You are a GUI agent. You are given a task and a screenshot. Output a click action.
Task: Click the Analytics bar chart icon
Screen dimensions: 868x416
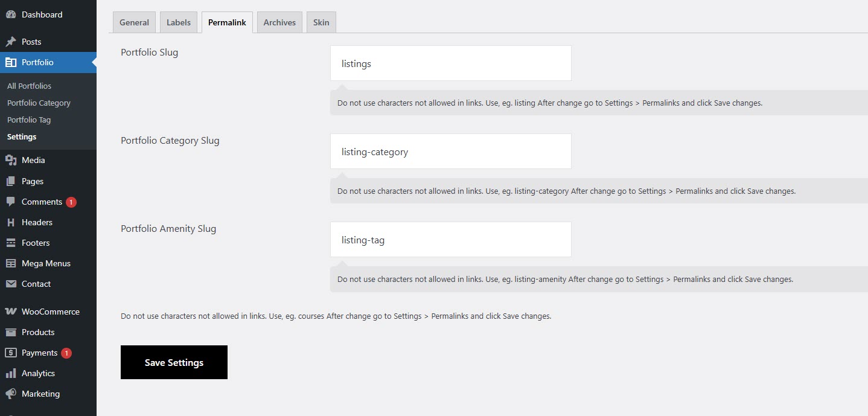click(11, 373)
